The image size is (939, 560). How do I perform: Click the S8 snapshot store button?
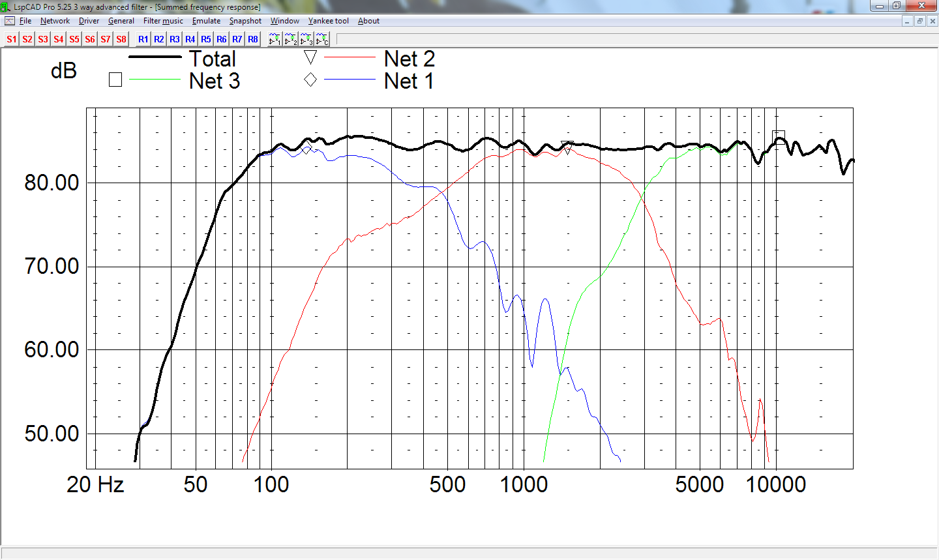click(121, 39)
